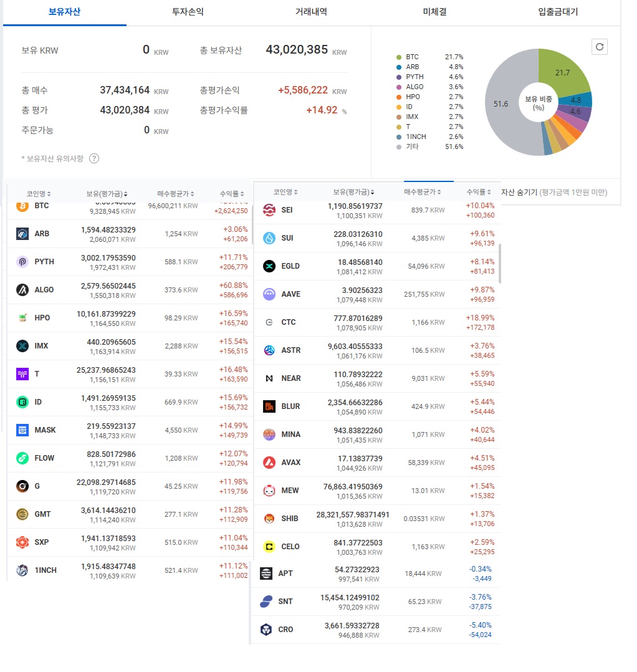Image resolution: width=637 pixels, height=672 pixels.
Task: Click the green 21.7 pie chart slice
Action: 563,72
